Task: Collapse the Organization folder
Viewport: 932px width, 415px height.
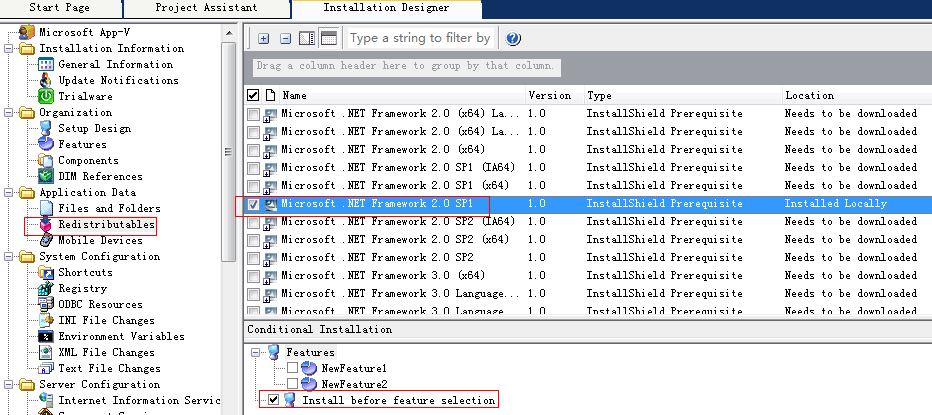Action: 8,113
